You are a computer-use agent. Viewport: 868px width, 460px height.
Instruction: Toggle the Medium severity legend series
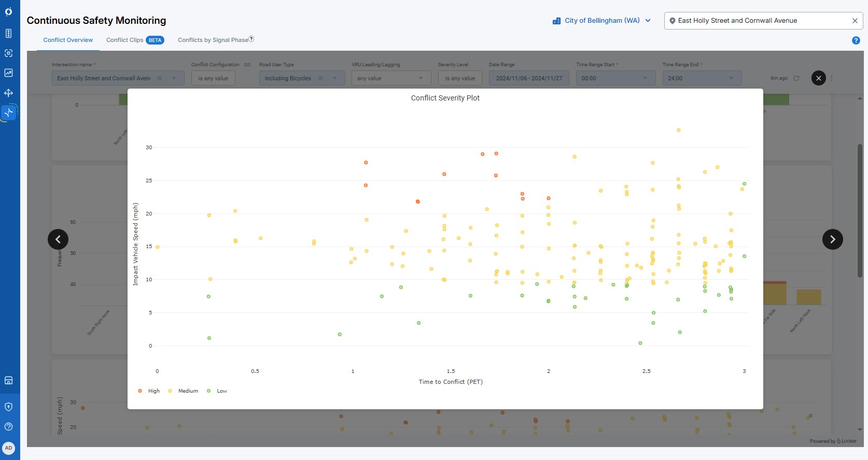pos(183,391)
